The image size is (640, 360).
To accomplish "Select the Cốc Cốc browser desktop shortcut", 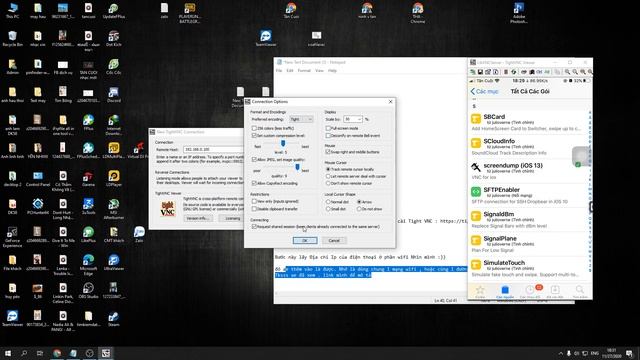I will coord(113,67).
